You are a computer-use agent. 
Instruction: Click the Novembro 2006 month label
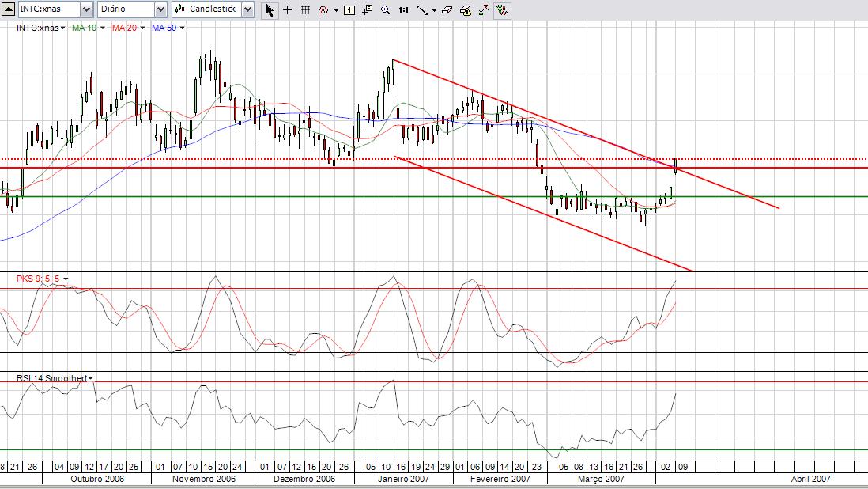tap(204, 479)
